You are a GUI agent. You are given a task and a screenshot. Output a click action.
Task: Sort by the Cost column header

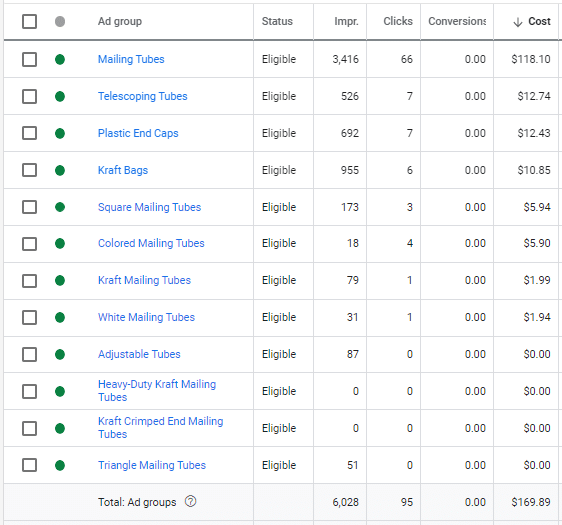point(539,22)
